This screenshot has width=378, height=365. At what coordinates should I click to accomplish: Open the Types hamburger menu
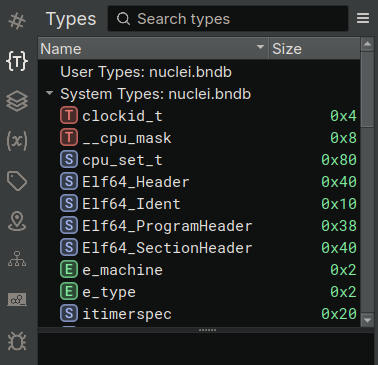pyautogui.click(x=363, y=18)
